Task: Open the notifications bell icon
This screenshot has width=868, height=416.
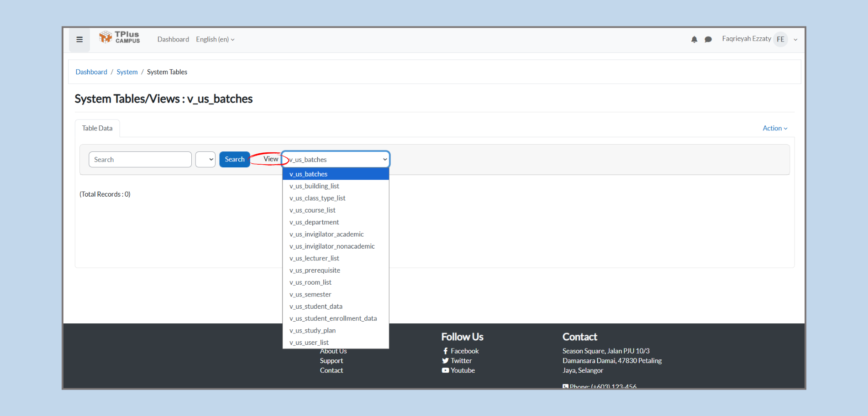Action: tap(694, 40)
